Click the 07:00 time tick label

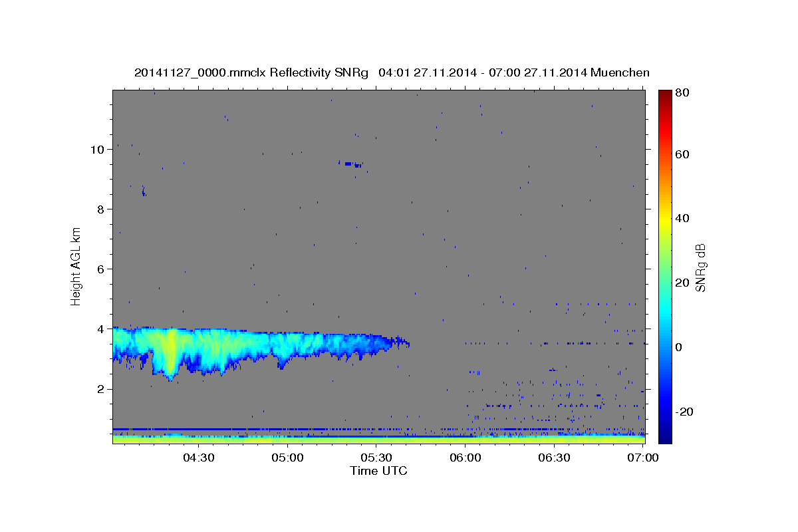[644, 458]
